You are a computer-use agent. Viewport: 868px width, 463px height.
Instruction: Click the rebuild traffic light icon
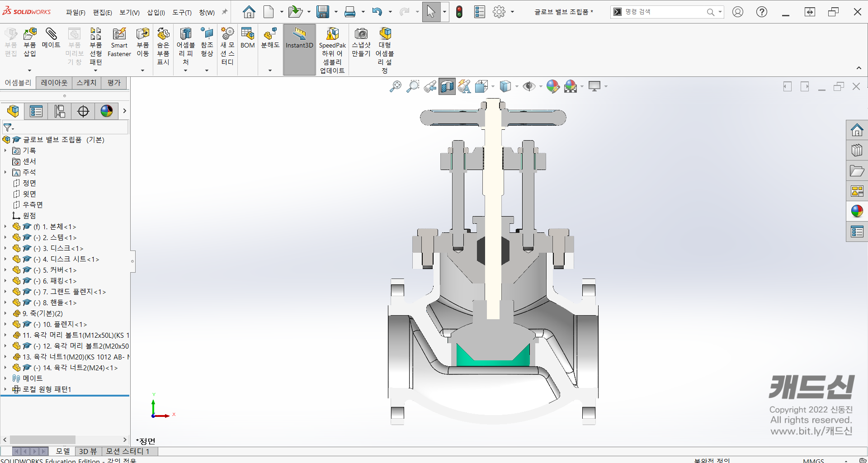click(459, 12)
